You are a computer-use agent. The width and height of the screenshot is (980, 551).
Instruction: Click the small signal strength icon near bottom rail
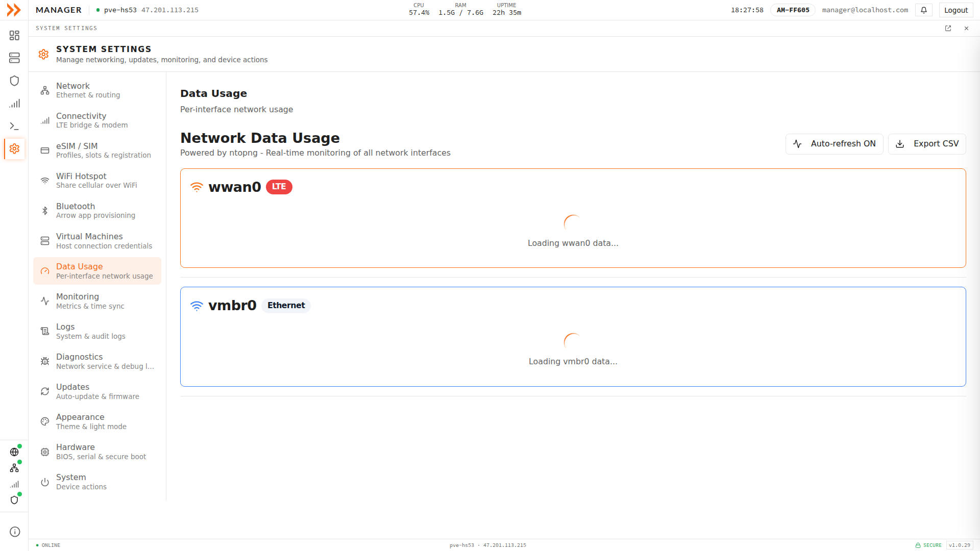pos(14,484)
